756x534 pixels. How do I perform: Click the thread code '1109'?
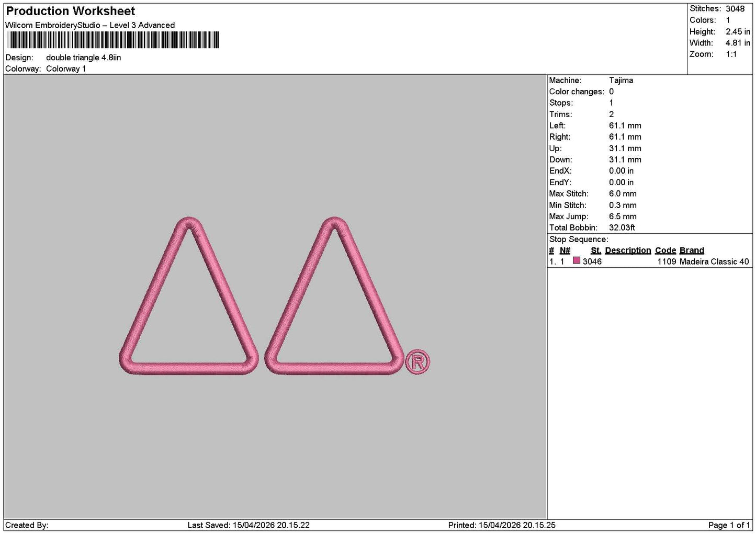click(667, 262)
